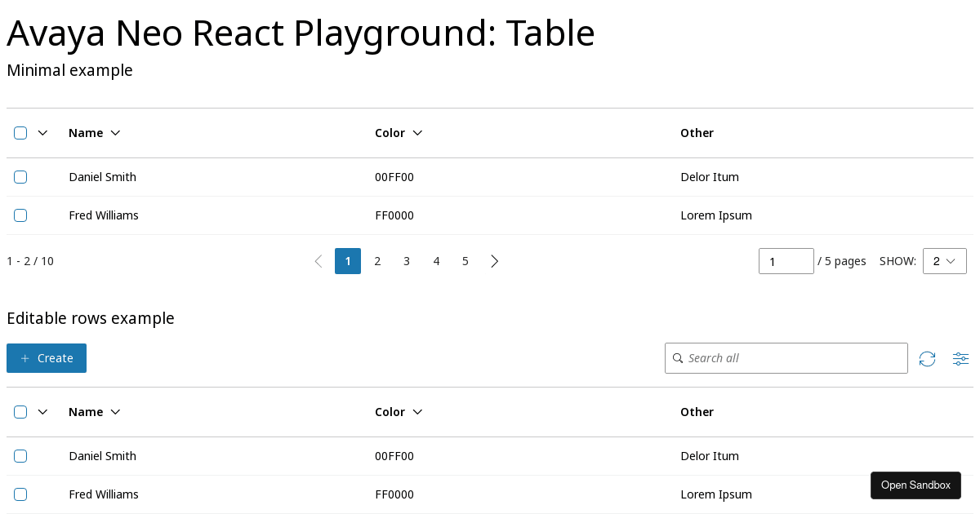This screenshot has width=980, height=514.
Task: Click the Other column header in Editable rows table
Action: (697, 412)
